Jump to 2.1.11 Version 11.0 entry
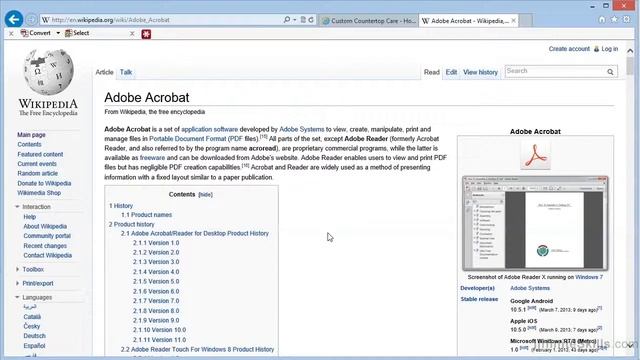Screen dimensions: 640x360 tap(159, 340)
